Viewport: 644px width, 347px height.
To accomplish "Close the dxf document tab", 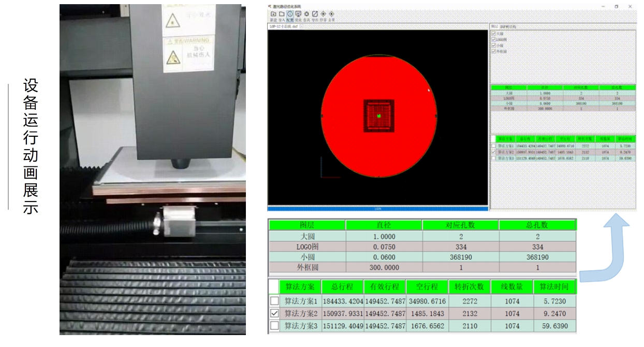I will [302, 26].
